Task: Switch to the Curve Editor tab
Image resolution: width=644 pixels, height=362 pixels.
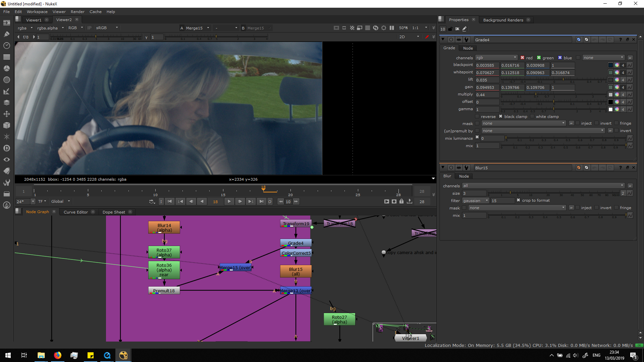Action: coord(76,212)
